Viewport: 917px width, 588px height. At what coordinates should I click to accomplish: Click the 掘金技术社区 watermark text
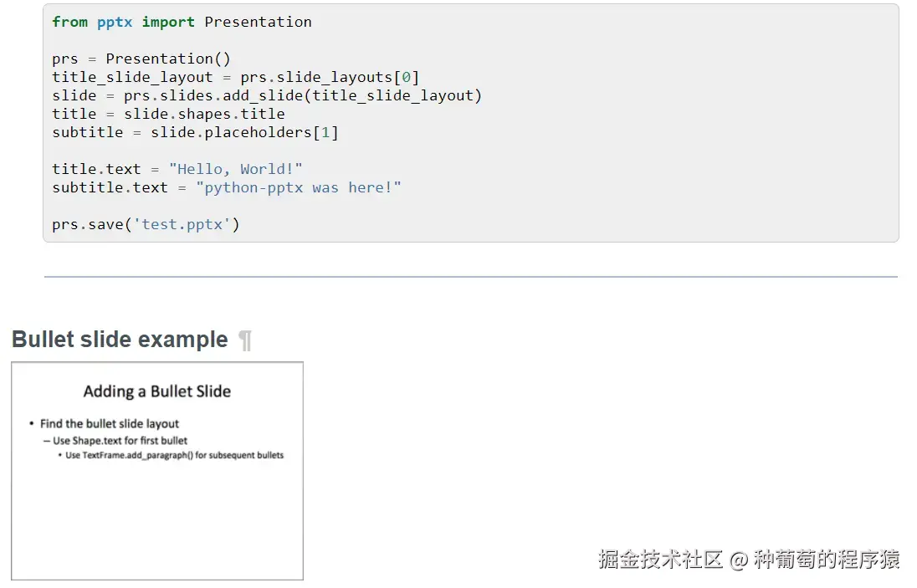pos(660,560)
